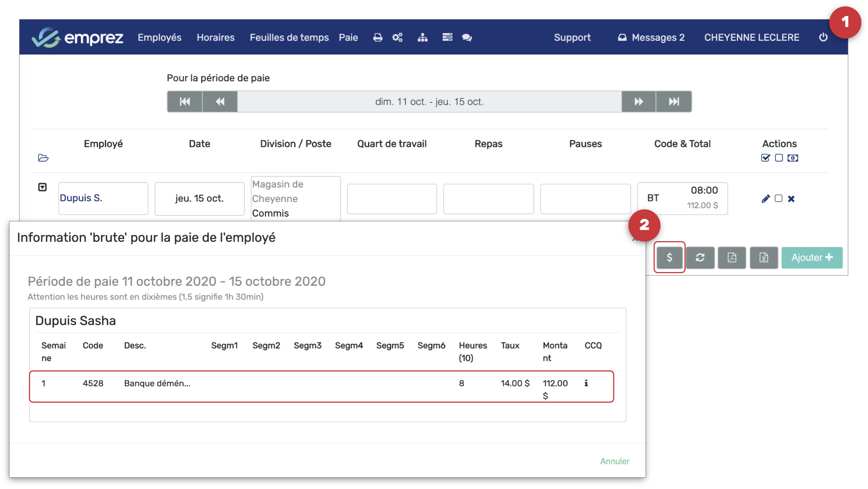
Task: Export timesheet as PDF
Action: [732, 258]
